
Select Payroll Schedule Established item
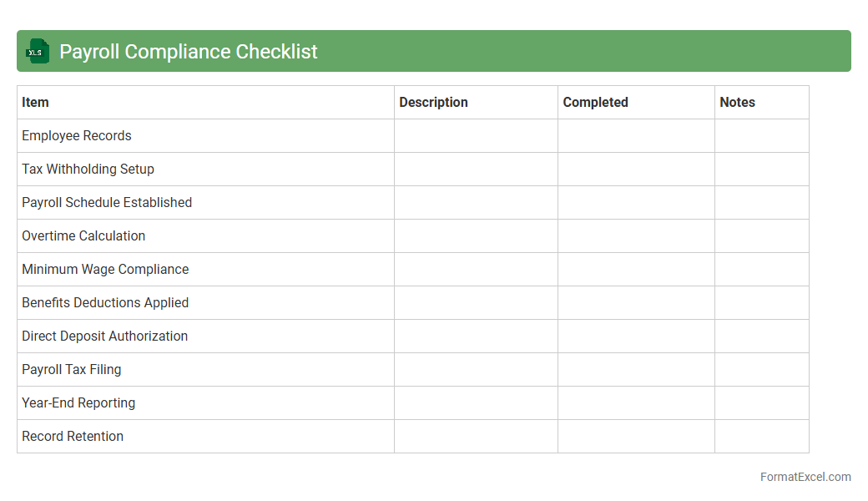[x=107, y=203]
